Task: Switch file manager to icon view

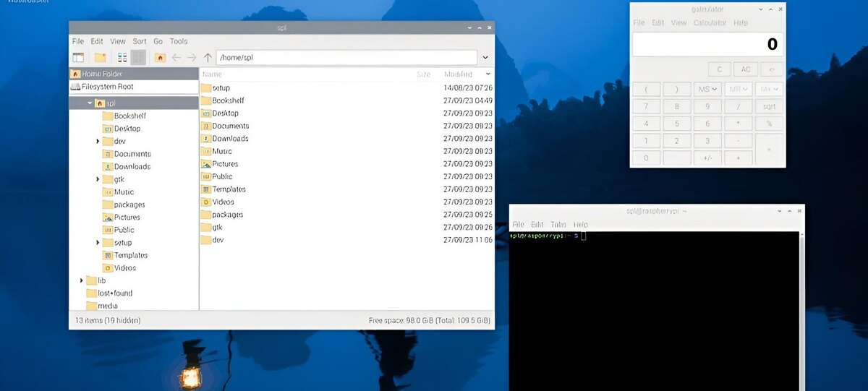Action: pos(122,58)
